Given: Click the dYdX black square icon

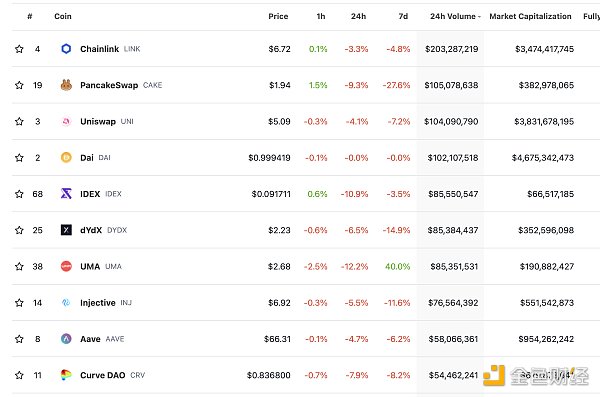Looking at the screenshot, I should point(66,230).
